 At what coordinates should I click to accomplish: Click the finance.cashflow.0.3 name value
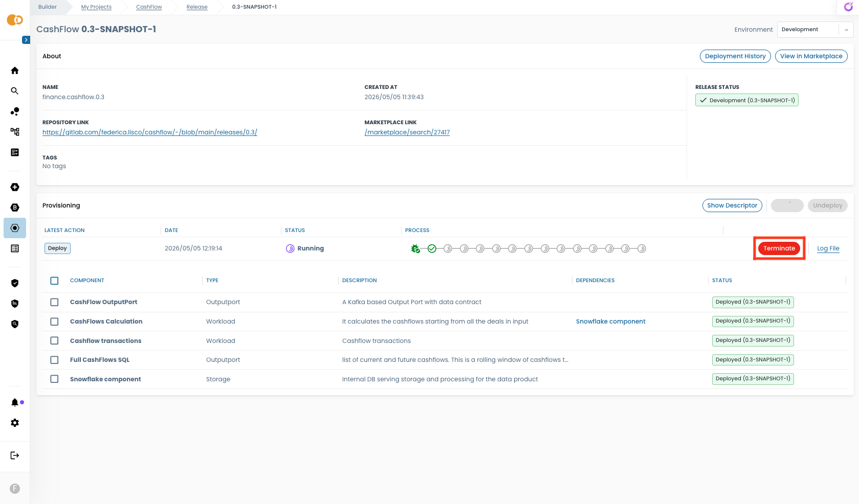pos(73,97)
